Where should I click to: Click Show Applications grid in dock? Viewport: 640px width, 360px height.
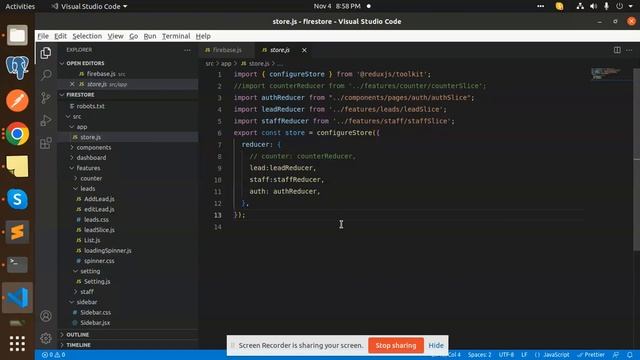pos(17,344)
